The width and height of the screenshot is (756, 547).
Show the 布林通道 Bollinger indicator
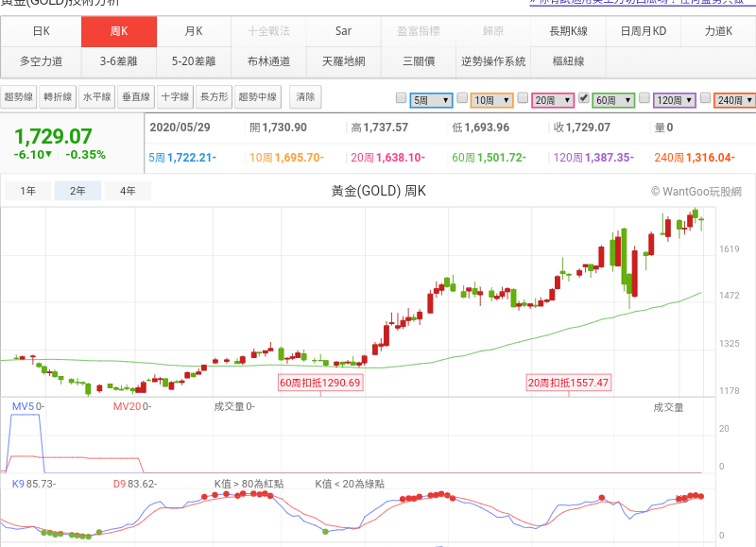pyautogui.click(x=268, y=61)
